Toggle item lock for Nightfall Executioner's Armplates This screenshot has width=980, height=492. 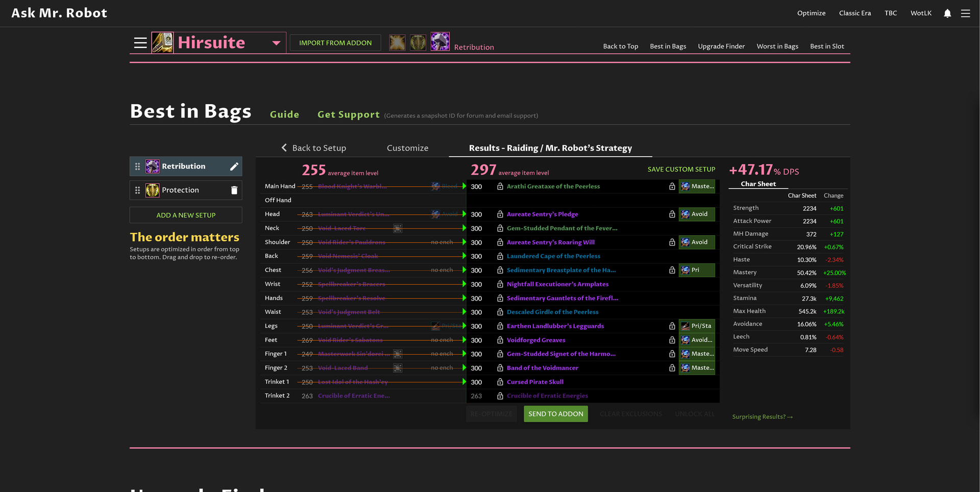[x=500, y=284]
